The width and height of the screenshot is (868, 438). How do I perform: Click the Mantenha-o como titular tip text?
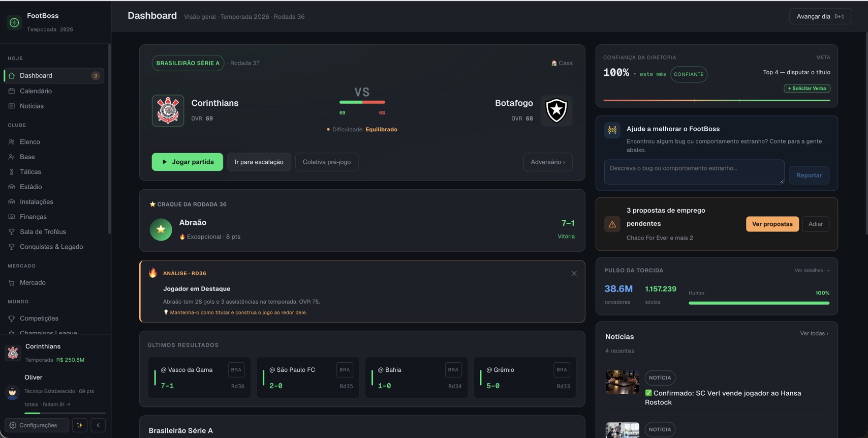point(238,313)
